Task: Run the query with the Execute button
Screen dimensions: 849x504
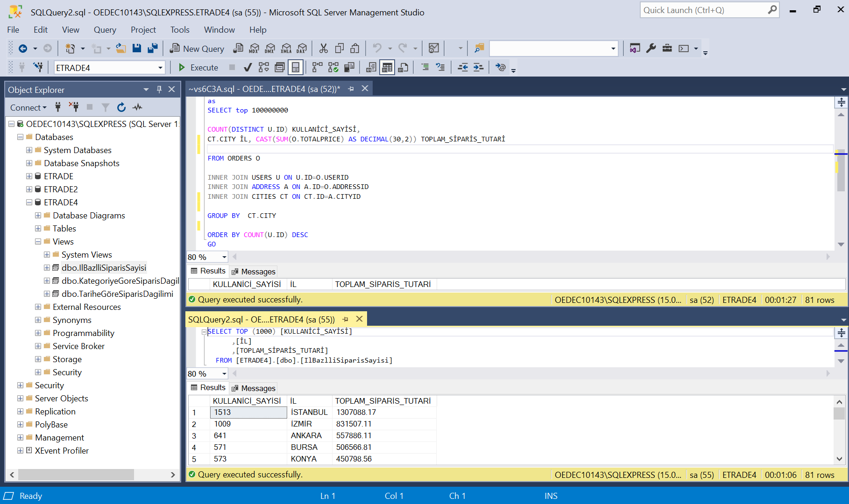Action: [x=198, y=67]
